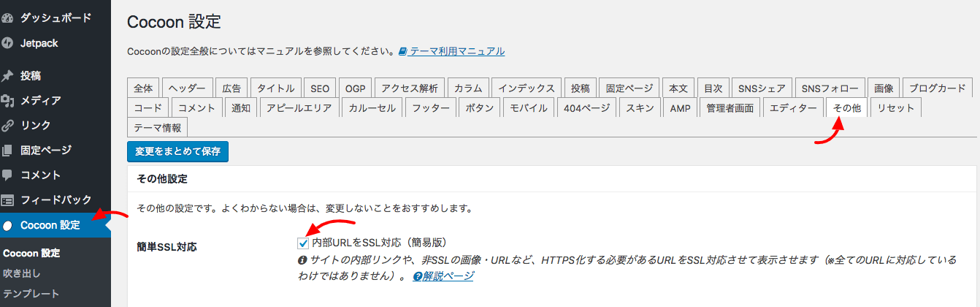Switch to SNSシェア tab
This screenshot has width=980, height=307.
pos(762,88)
